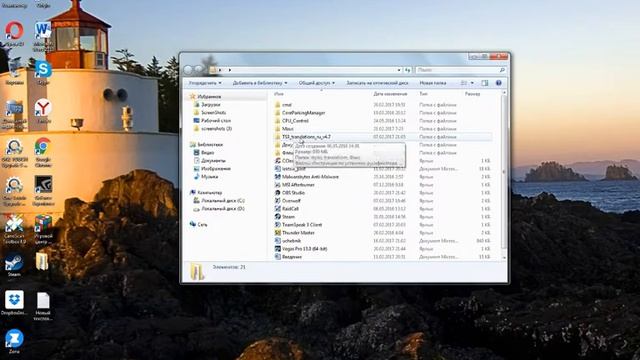Open Рабочий стол in navigation pane

click(216, 120)
